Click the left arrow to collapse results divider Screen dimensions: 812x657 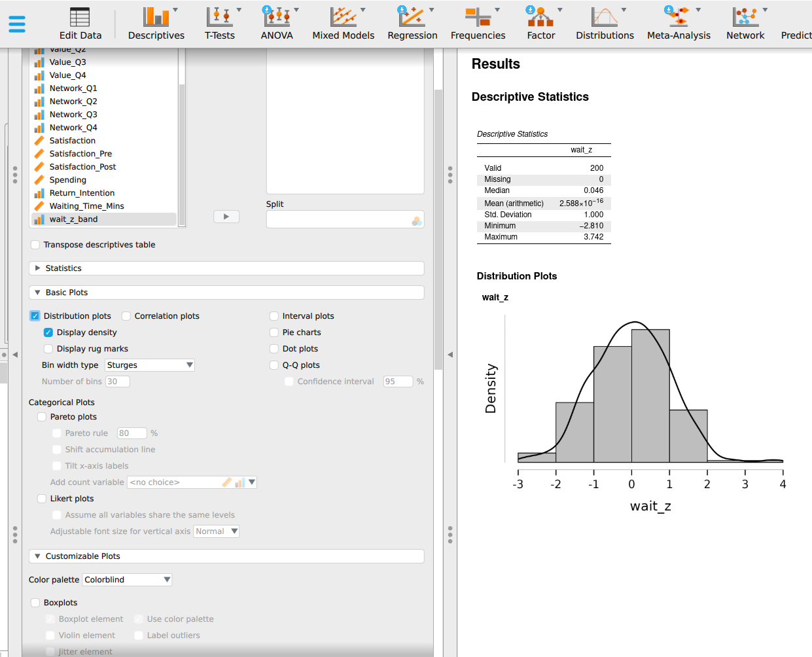coord(450,355)
